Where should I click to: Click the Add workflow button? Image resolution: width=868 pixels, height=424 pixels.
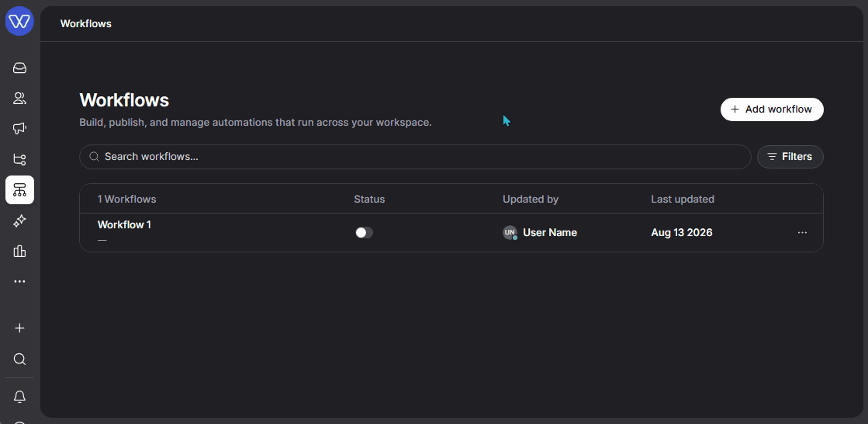tap(772, 109)
